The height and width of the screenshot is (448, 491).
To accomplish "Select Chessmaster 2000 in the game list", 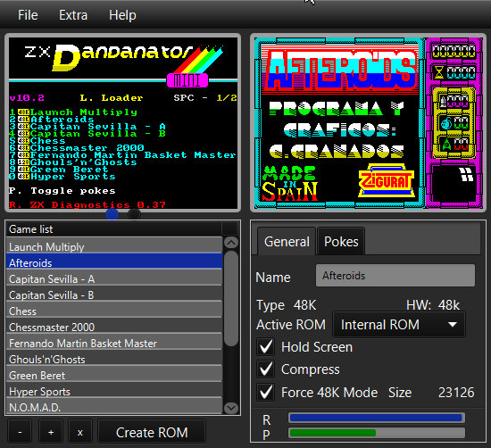I will (114, 327).
